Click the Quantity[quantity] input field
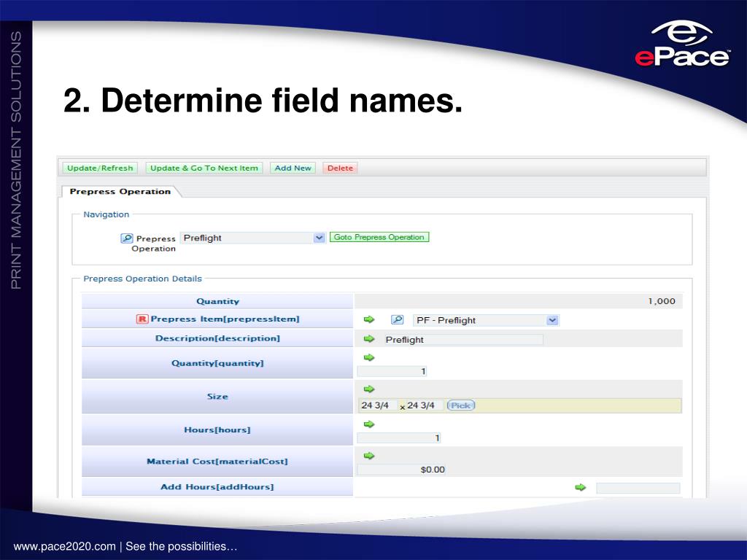This screenshot has height=560, width=747. pos(392,371)
